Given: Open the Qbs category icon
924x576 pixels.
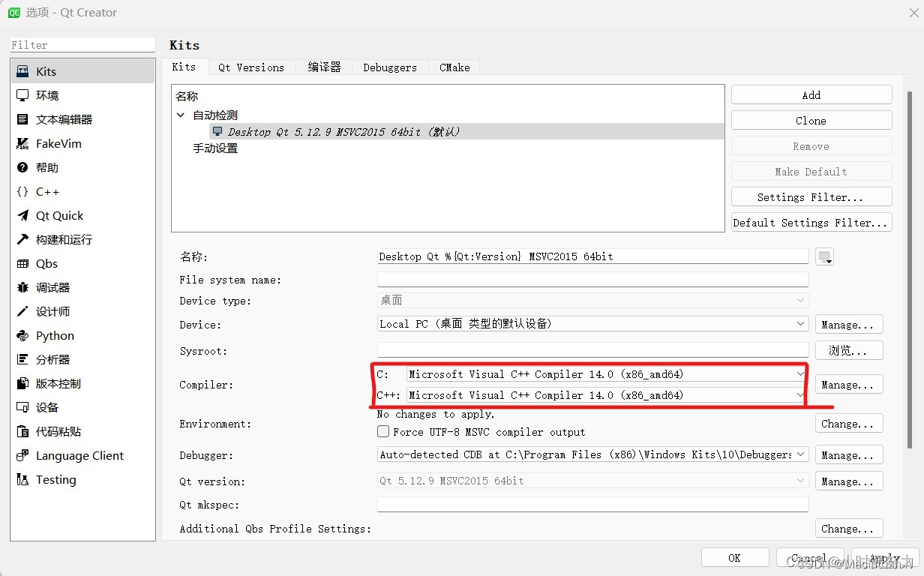Looking at the screenshot, I should (x=22, y=263).
